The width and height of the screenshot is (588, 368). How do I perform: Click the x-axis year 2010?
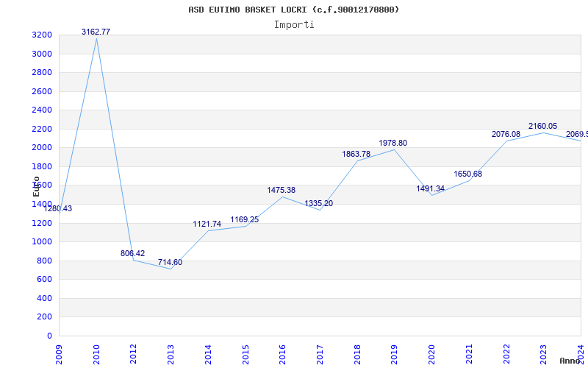(96, 355)
